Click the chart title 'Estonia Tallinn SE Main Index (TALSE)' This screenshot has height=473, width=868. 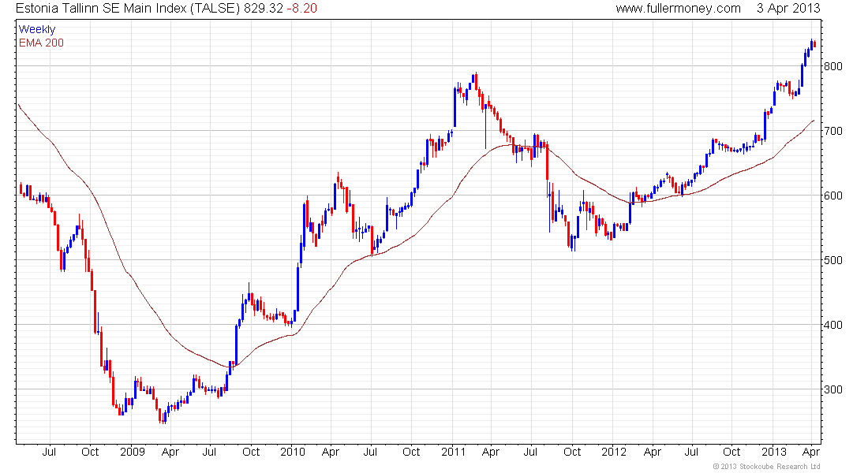[128, 9]
